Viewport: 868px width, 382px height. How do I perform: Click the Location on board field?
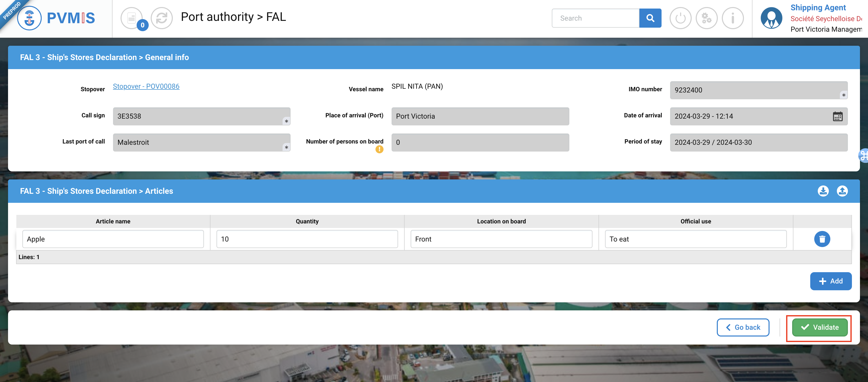click(x=501, y=239)
